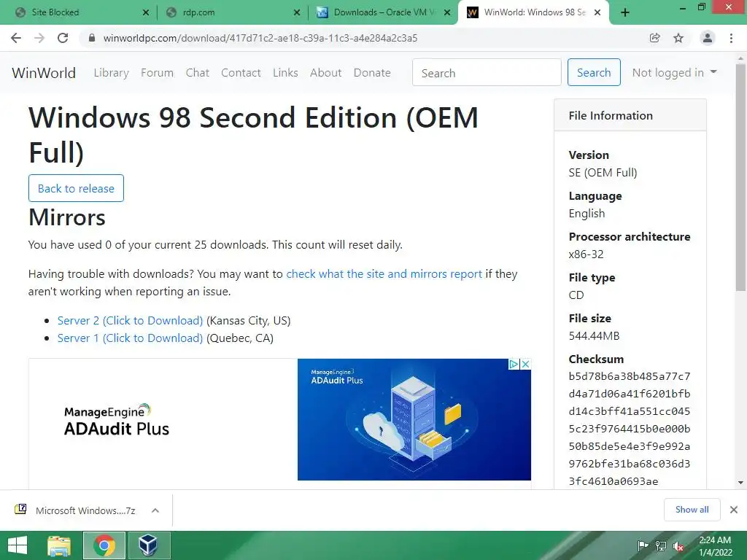This screenshot has height=560, width=747.
Task: Open the Chrome profile avatar
Action: pos(708,38)
